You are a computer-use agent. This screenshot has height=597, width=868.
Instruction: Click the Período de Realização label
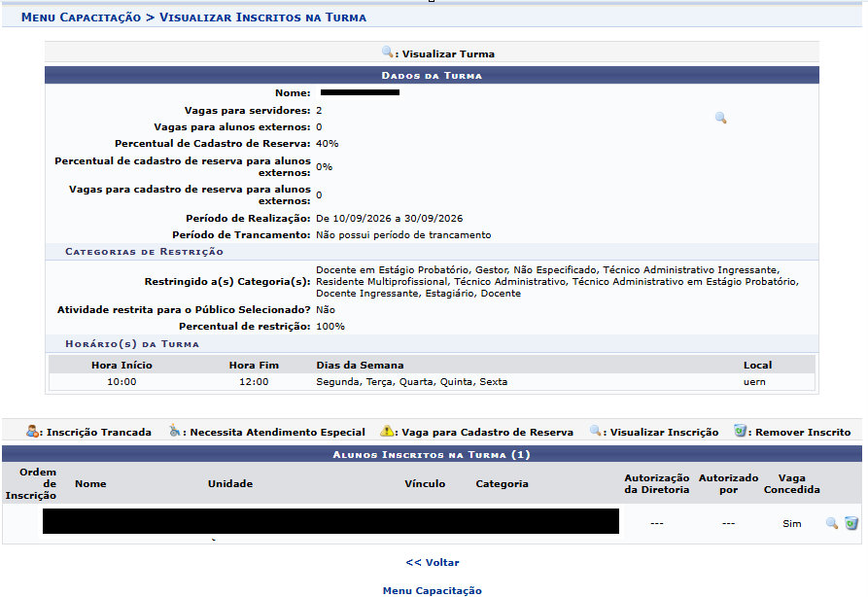pos(248,219)
